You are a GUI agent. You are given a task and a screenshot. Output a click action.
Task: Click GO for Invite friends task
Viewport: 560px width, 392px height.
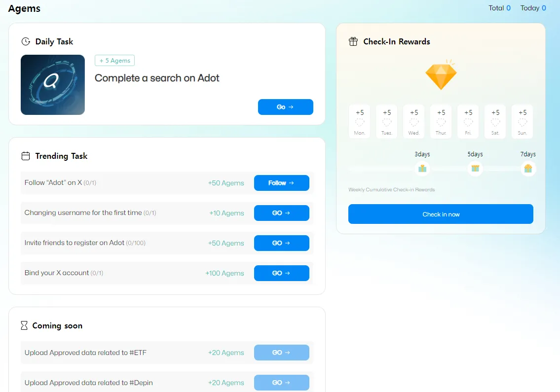[281, 243]
